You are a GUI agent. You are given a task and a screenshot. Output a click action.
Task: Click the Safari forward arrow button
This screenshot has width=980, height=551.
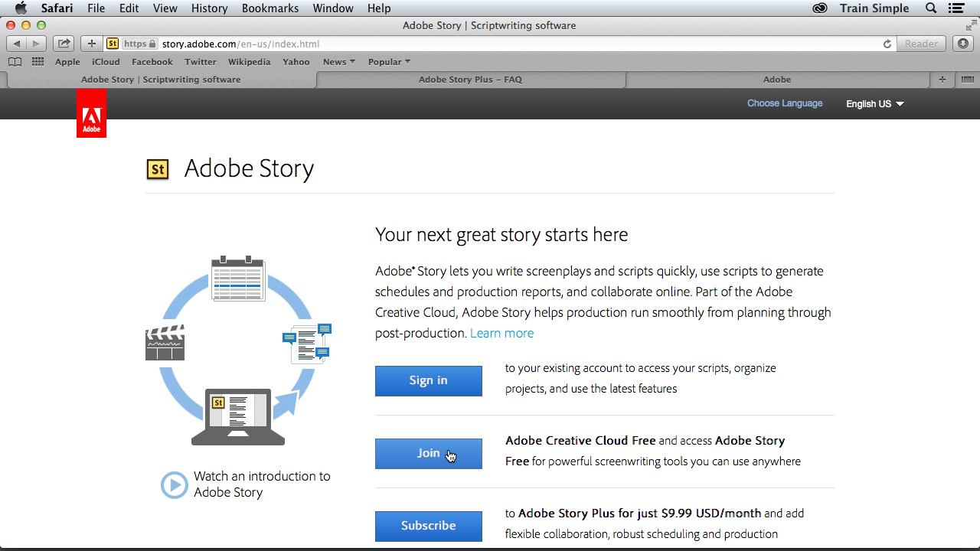click(x=36, y=44)
